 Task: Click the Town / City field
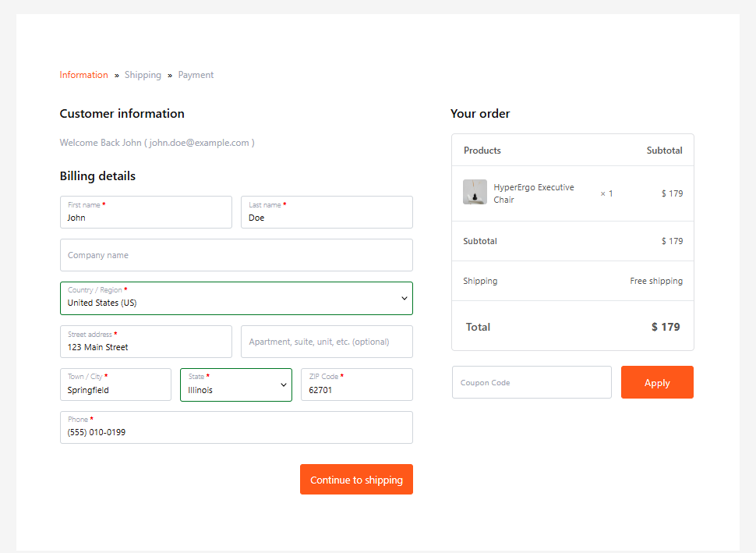click(115, 385)
